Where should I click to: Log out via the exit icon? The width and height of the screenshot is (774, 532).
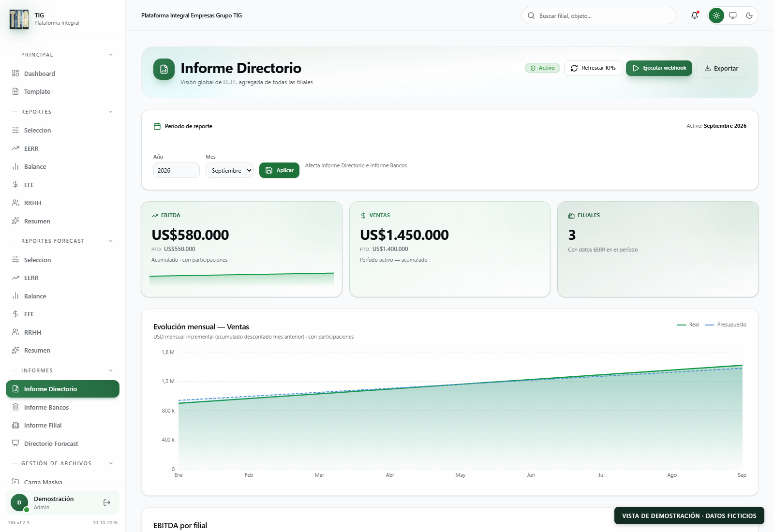pos(107,502)
